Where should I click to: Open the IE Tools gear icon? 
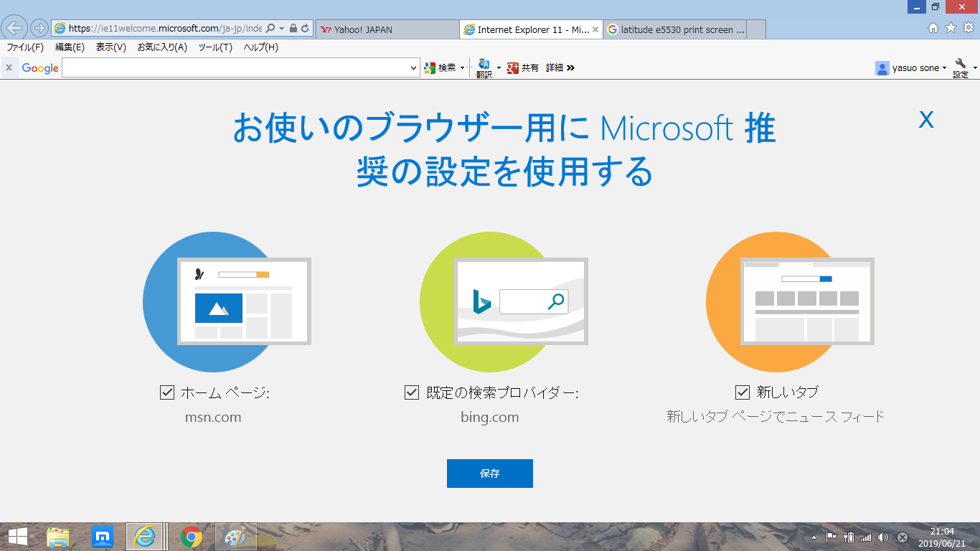click(x=968, y=28)
